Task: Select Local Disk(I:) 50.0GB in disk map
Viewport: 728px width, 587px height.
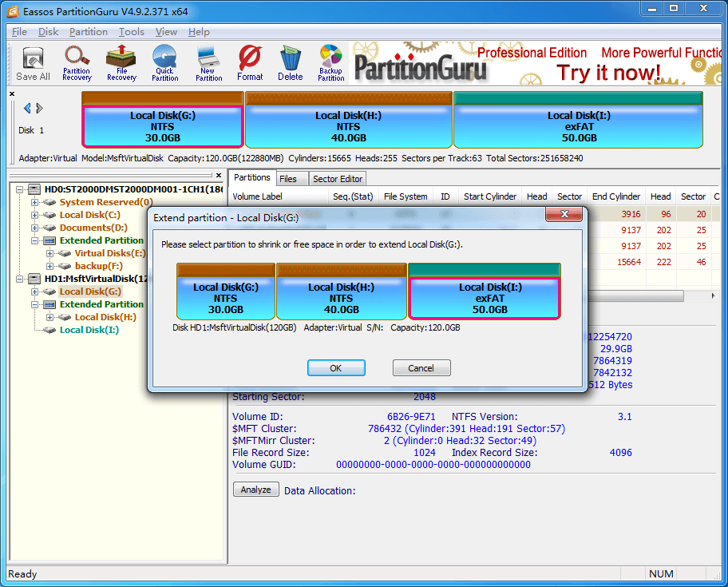Action: click(x=578, y=120)
